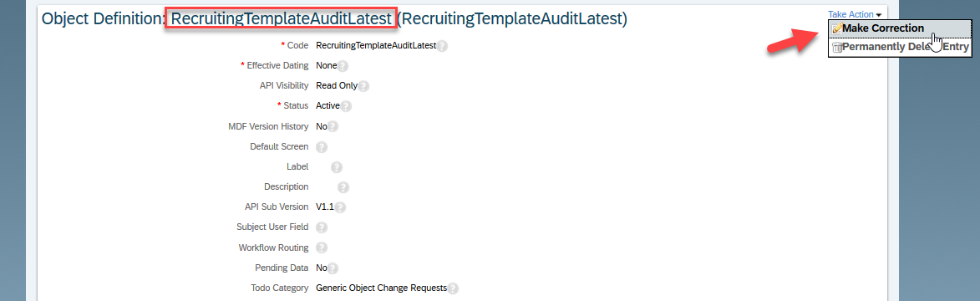Click the help icon beside Status Active

coord(346,106)
